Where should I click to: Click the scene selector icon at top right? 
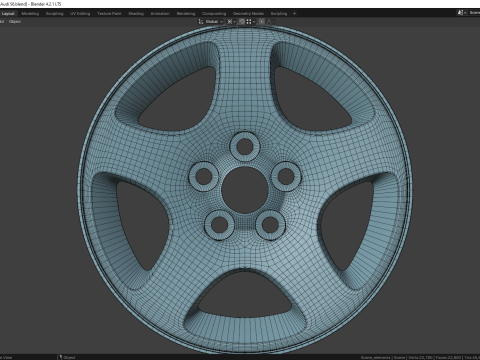click(461, 13)
